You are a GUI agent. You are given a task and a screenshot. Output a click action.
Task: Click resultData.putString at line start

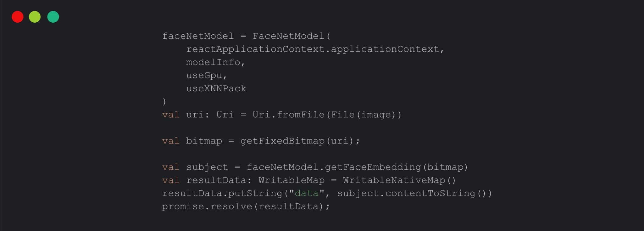tap(222, 193)
